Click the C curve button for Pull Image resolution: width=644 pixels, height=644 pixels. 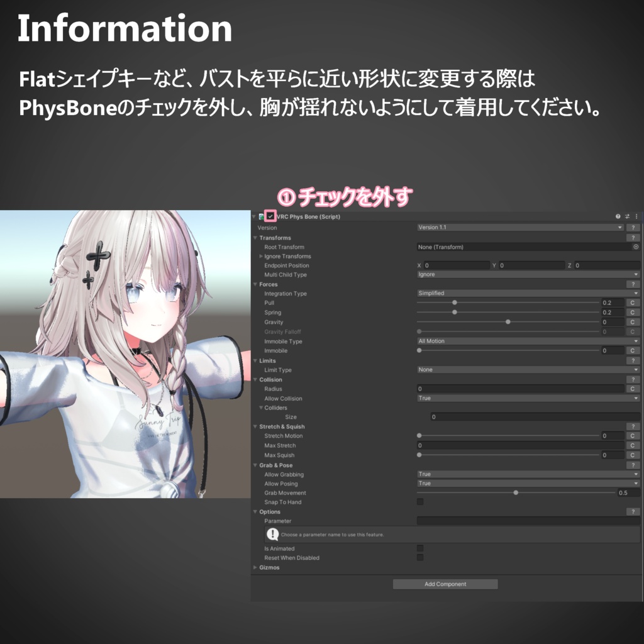click(x=633, y=303)
